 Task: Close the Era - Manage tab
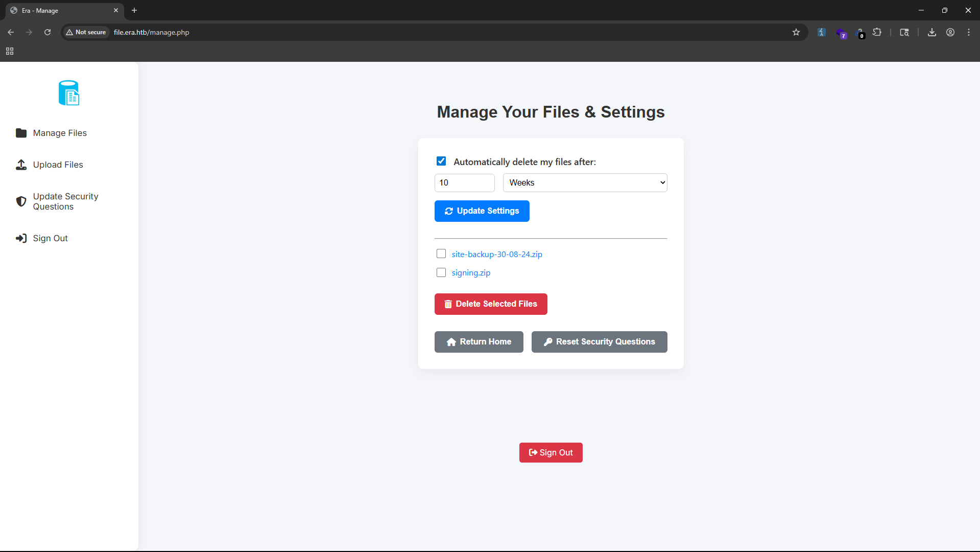[115, 10]
